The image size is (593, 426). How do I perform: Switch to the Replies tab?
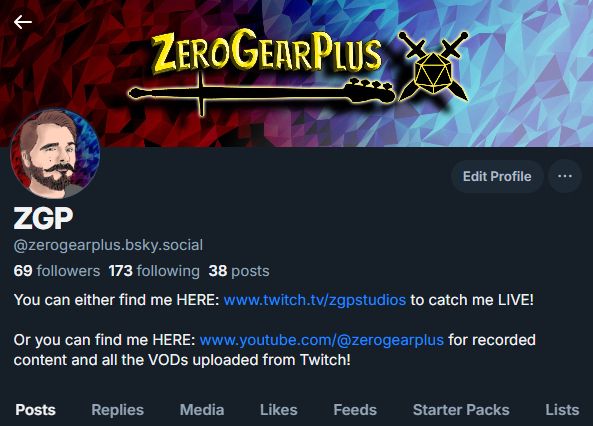(x=118, y=410)
